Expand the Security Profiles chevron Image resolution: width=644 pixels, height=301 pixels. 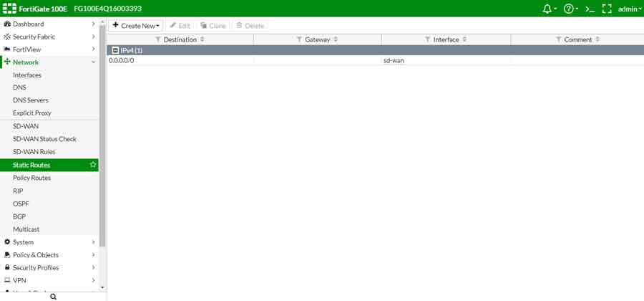click(93, 267)
